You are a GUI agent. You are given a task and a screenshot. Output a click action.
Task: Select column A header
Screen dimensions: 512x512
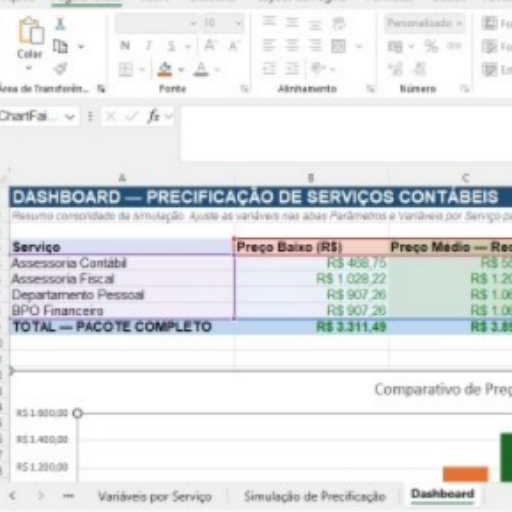point(122,178)
